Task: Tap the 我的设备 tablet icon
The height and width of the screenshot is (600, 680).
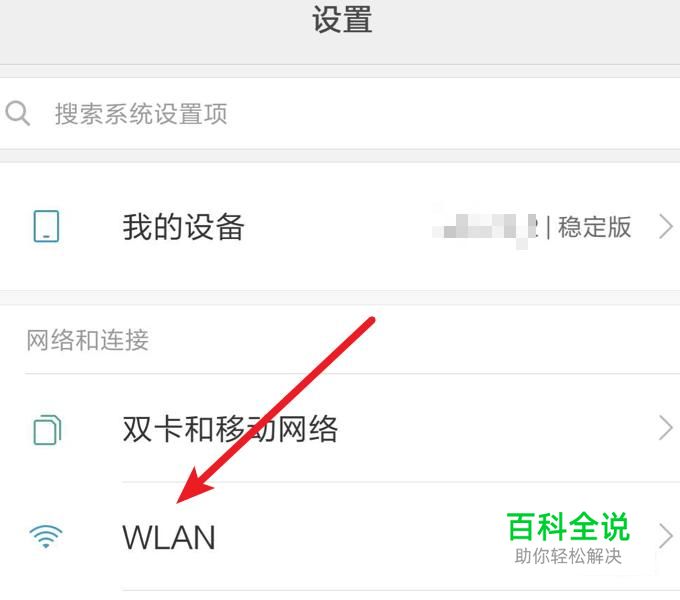Action: (46, 226)
